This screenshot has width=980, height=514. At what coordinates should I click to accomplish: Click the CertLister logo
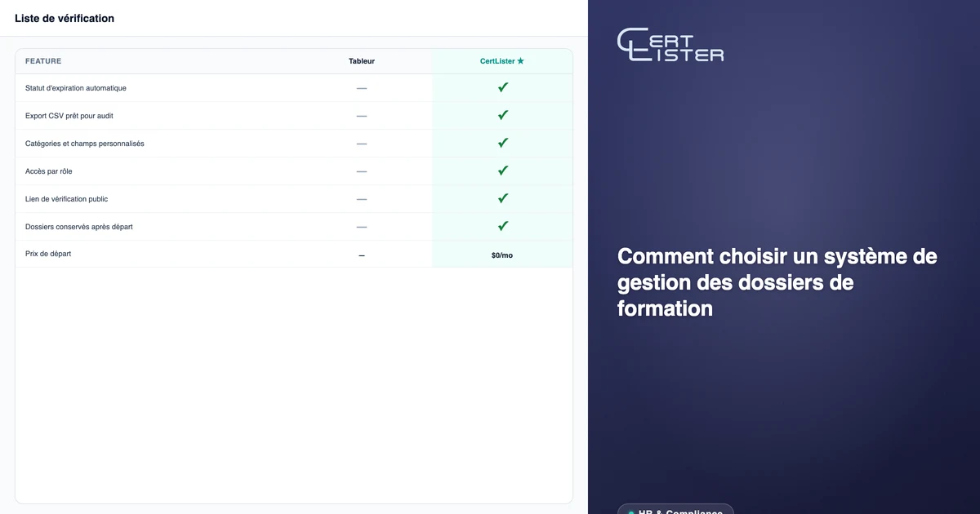pos(670,45)
